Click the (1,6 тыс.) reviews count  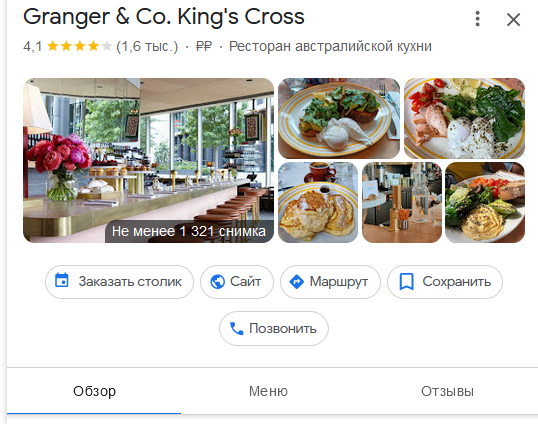(x=147, y=46)
